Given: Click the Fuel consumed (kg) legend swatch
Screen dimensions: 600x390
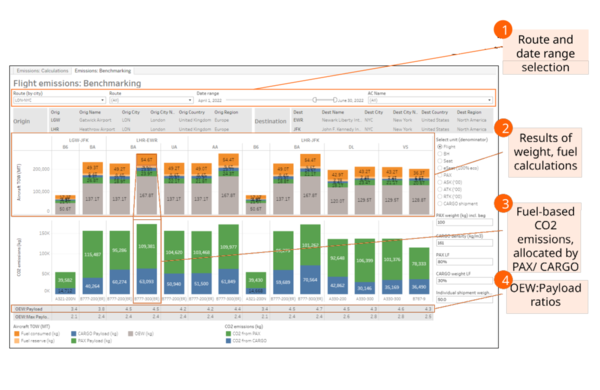Looking at the screenshot, I should coord(16,334).
